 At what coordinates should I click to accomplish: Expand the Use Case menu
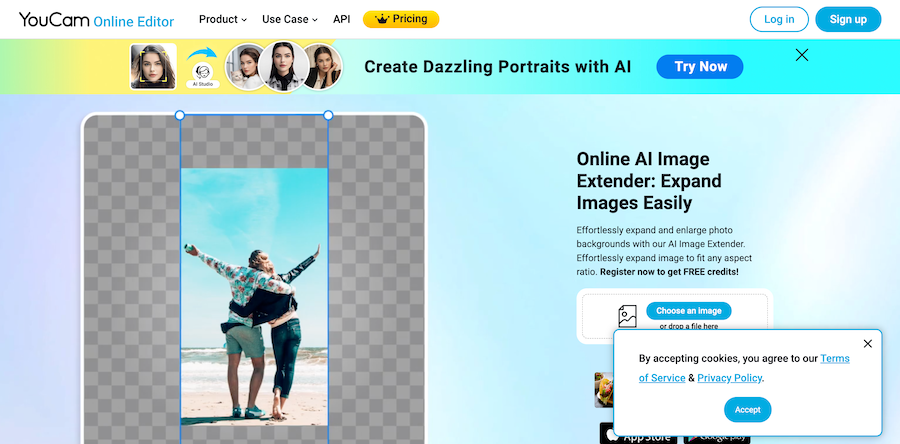290,19
